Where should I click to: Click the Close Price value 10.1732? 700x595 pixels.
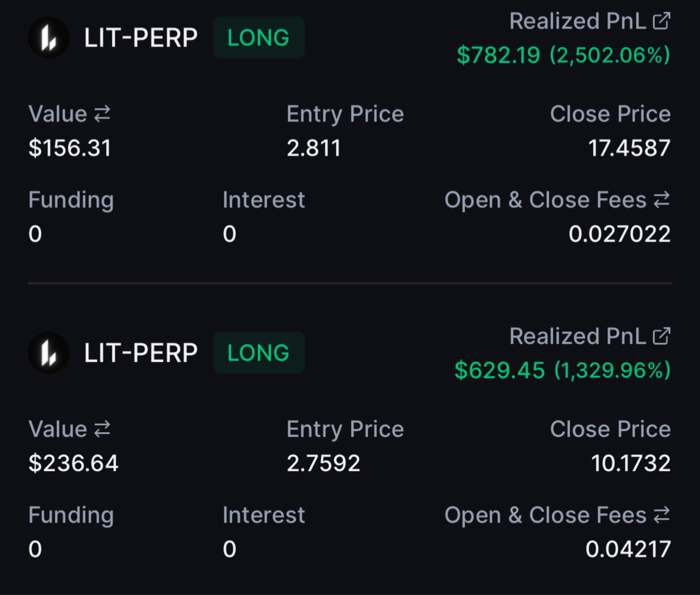click(x=631, y=463)
